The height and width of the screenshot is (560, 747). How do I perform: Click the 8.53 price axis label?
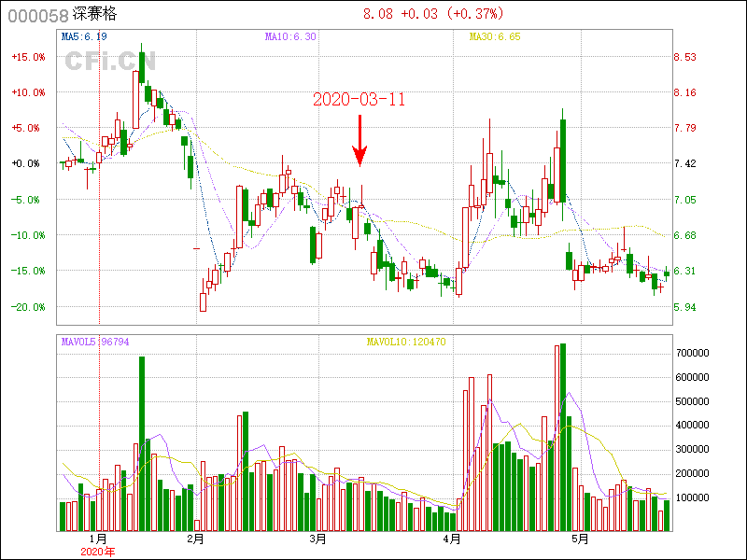[x=684, y=57]
